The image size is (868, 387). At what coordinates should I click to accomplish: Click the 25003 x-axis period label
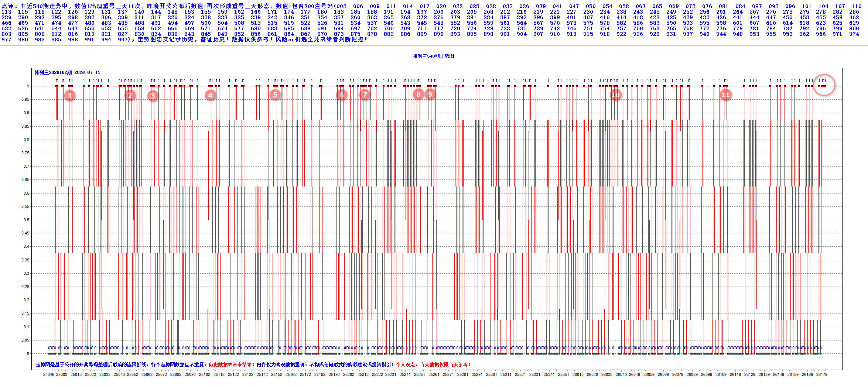(62, 374)
